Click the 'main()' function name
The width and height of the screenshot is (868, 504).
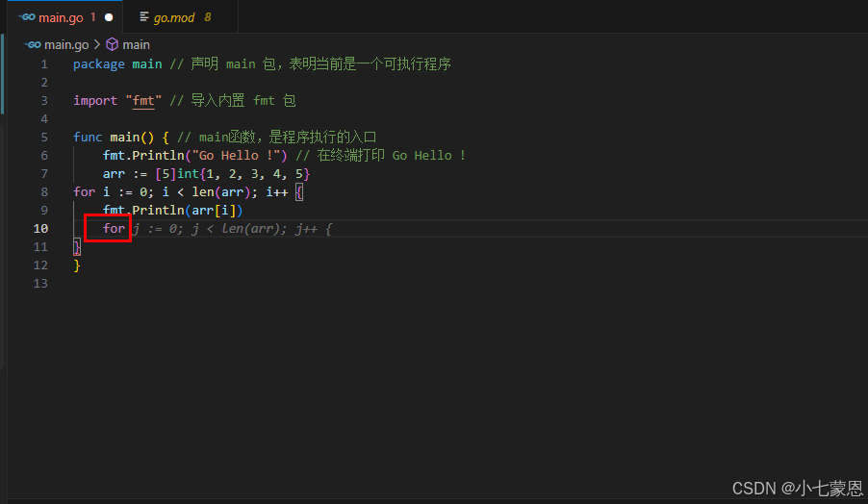[x=132, y=138]
